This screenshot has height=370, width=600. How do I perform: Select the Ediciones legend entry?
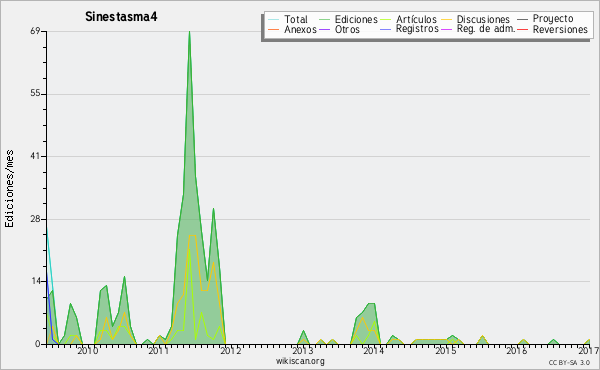(356, 19)
